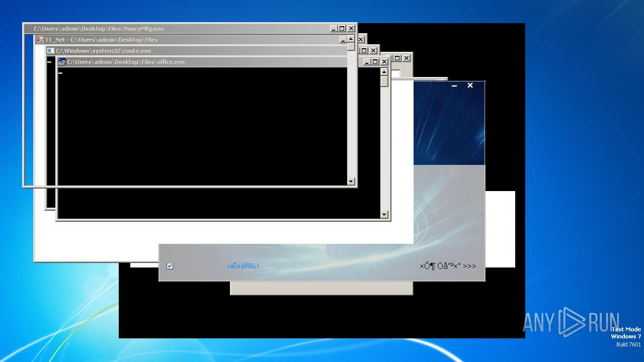
Task: Close the blue installer dialog
Action: 470,85
